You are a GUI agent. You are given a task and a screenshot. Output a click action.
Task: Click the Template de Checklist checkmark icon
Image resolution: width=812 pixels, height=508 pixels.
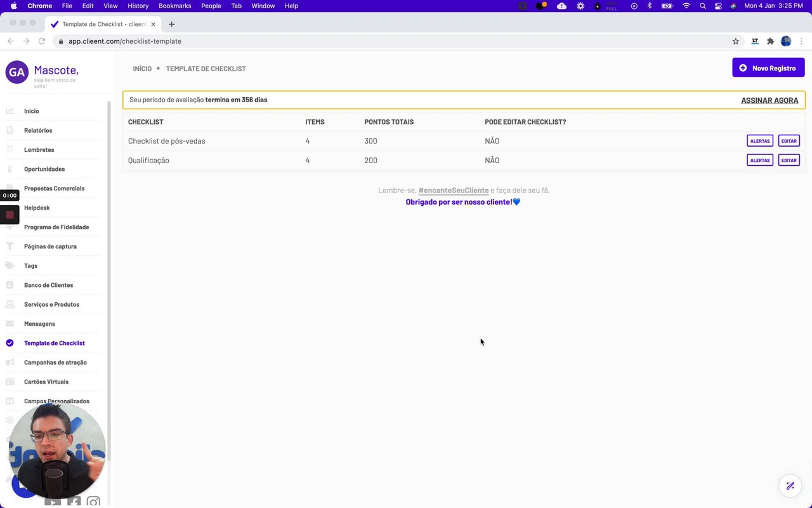pos(10,343)
